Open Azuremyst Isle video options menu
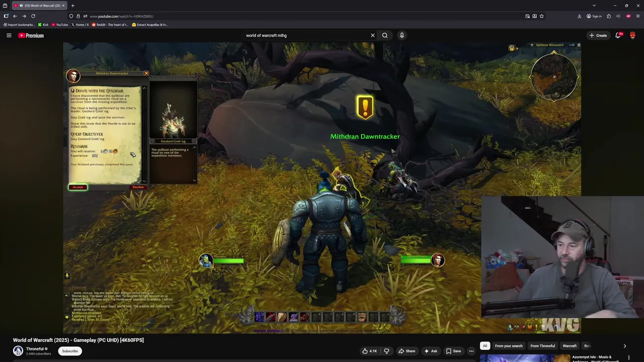Screen dimensions: 644x362 pos(628,357)
